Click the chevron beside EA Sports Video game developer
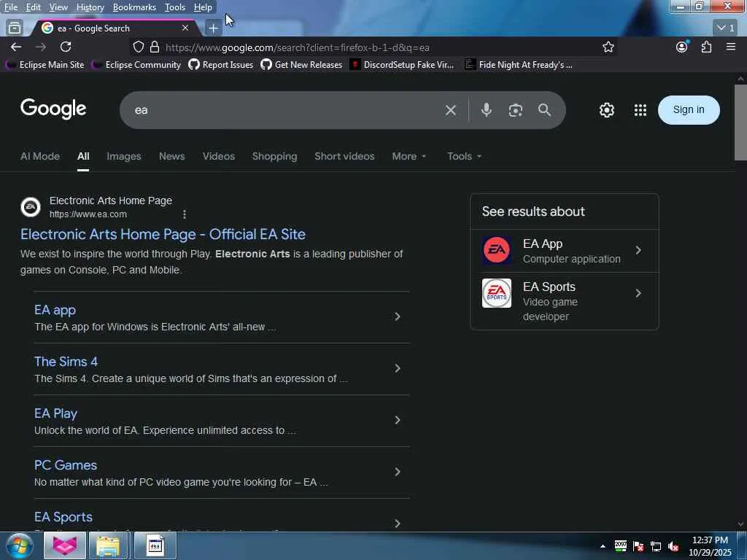The height and width of the screenshot is (560, 747). click(638, 293)
